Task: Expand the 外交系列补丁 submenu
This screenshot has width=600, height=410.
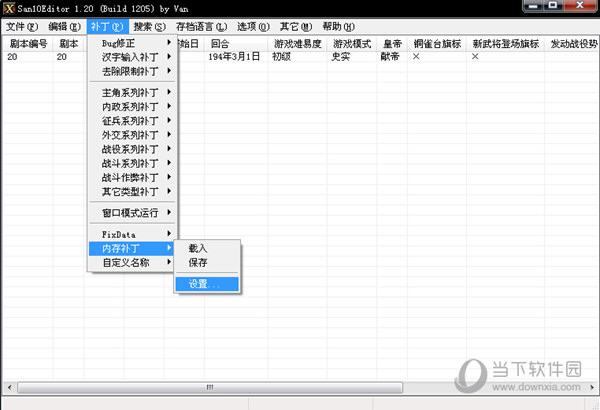Action: [x=132, y=135]
